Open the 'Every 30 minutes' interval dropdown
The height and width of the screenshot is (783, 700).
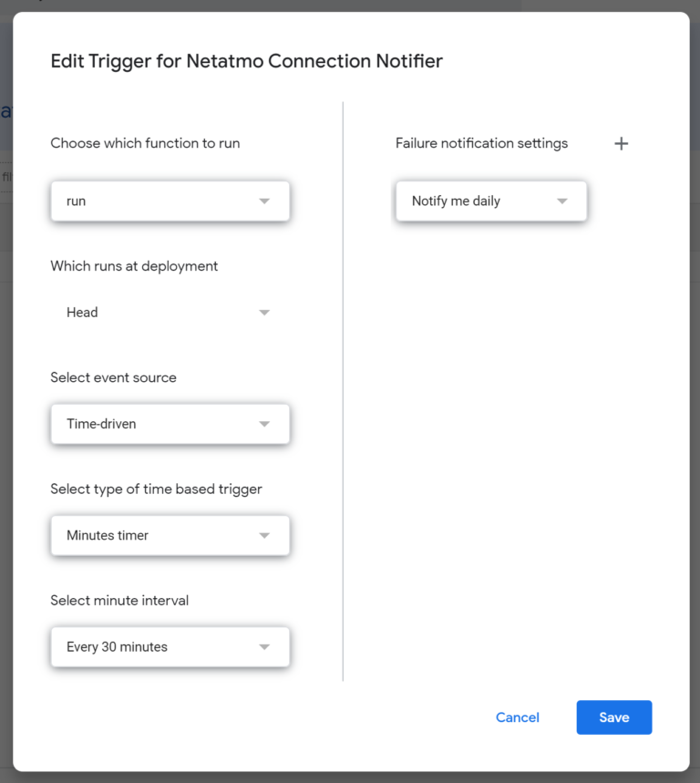tap(170, 647)
